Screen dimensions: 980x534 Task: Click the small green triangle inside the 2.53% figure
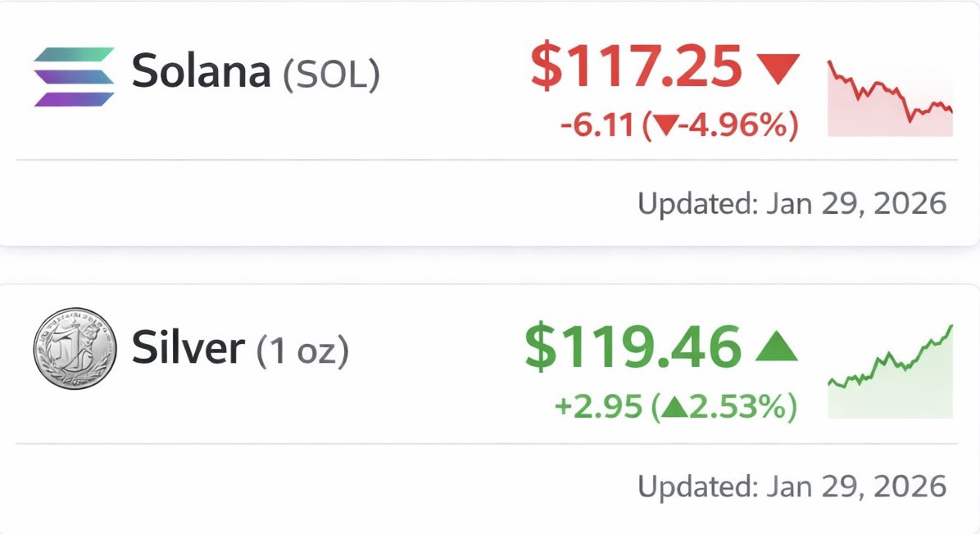tap(672, 406)
